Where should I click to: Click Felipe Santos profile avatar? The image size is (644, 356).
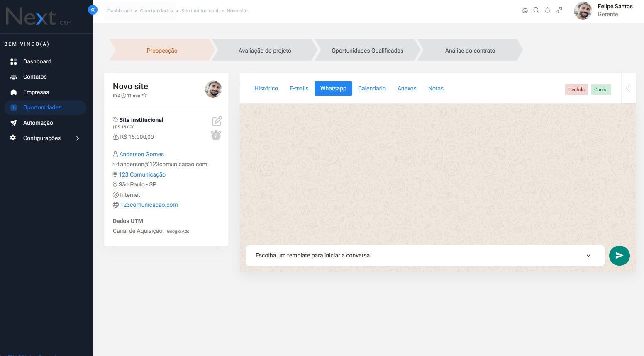pyautogui.click(x=583, y=11)
